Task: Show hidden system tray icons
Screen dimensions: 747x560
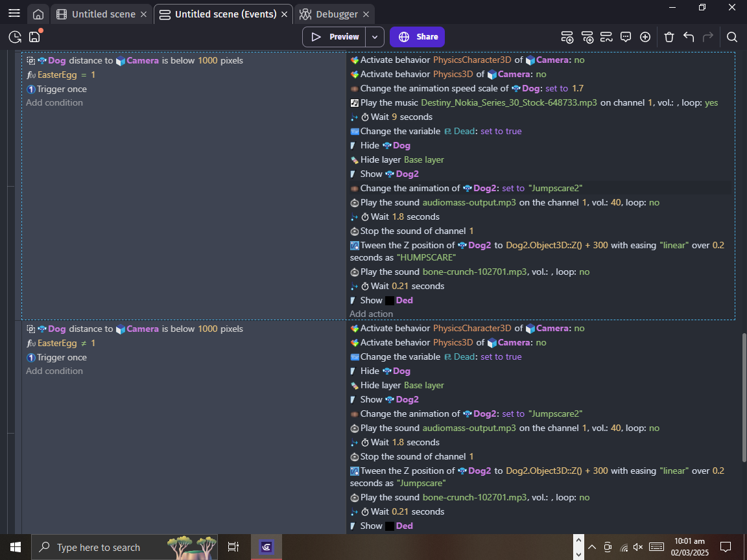Action: (x=591, y=547)
